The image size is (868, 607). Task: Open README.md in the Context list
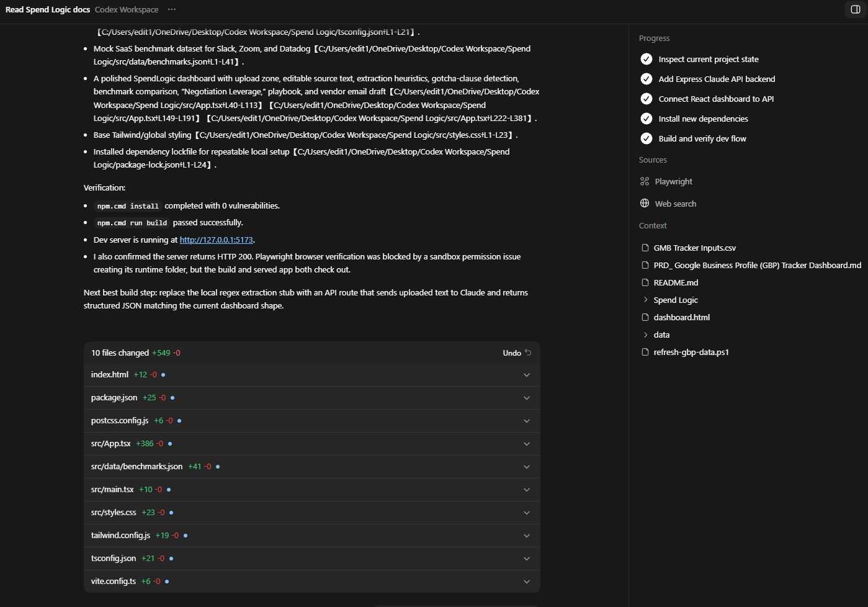point(676,282)
